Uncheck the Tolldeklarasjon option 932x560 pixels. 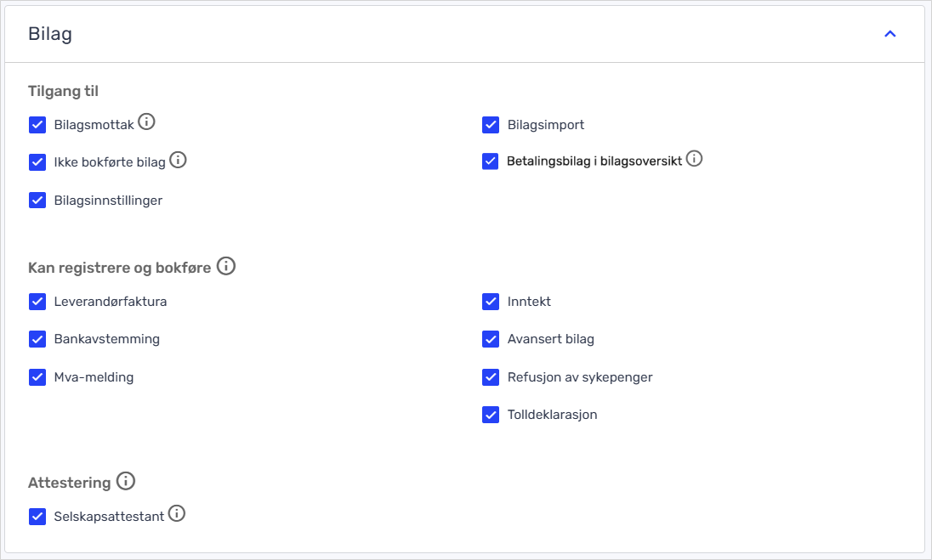pos(491,415)
